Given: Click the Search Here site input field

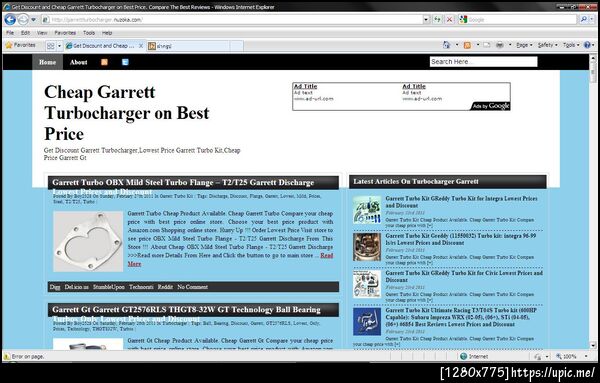Looking at the screenshot, I should point(484,62).
